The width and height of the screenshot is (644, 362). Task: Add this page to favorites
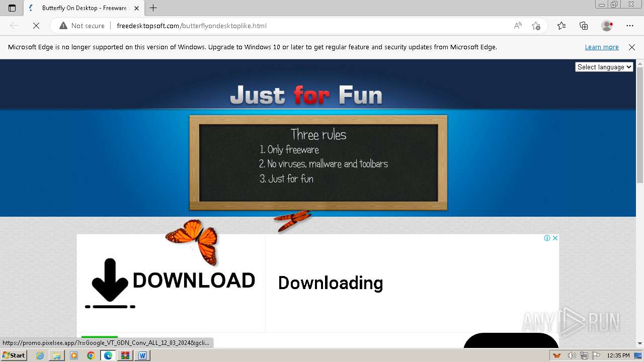536,26
